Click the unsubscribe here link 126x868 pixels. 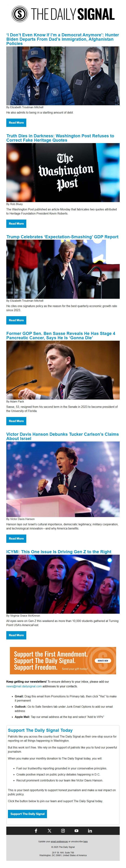point(85,841)
